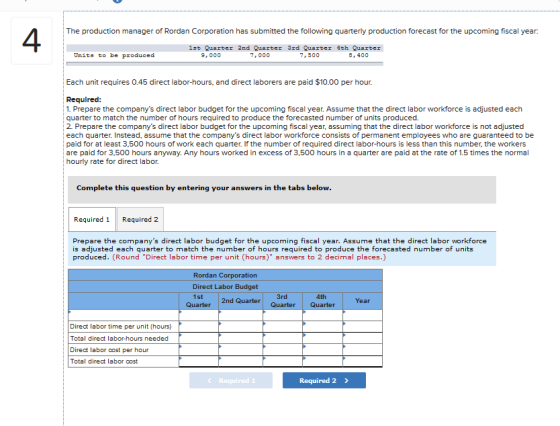Screen dimensions: 560x426
Task: Select 4th Quarter total direct labor cost cell
Action: click(322, 361)
